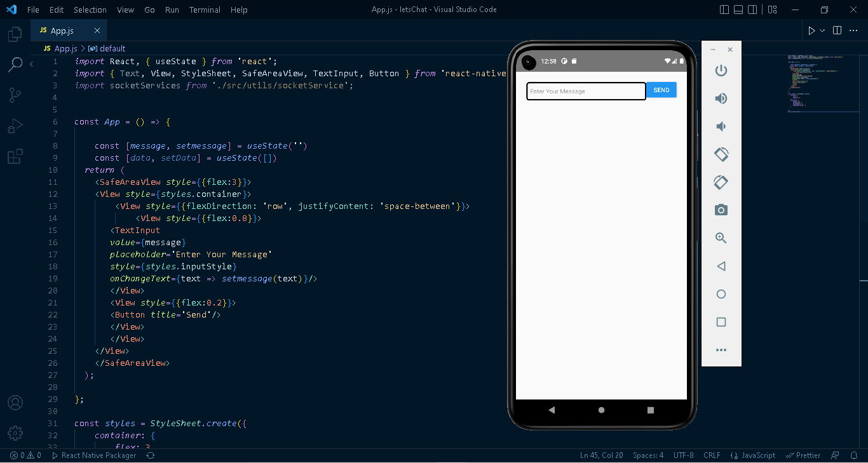This screenshot has height=463, width=868.
Task: Click the feedback icon in status bar
Action: tap(836, 455)
